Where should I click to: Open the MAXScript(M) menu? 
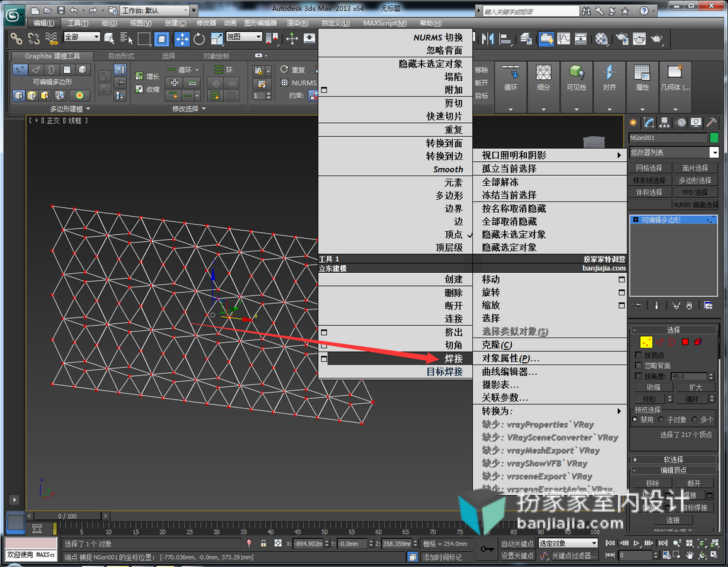(385, 23)
